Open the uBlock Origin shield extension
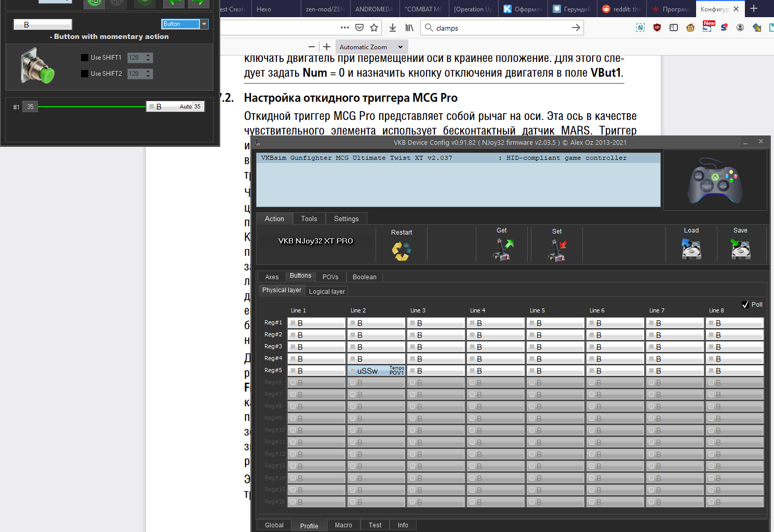Screen dimensions: 774x532 pyautogui.click(x=657, y=28)
